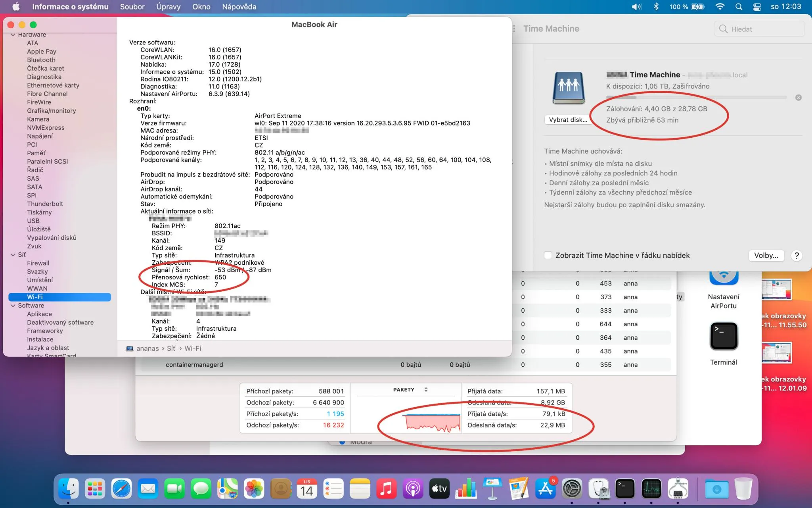Launch FaceTime from the Dock

174,488
